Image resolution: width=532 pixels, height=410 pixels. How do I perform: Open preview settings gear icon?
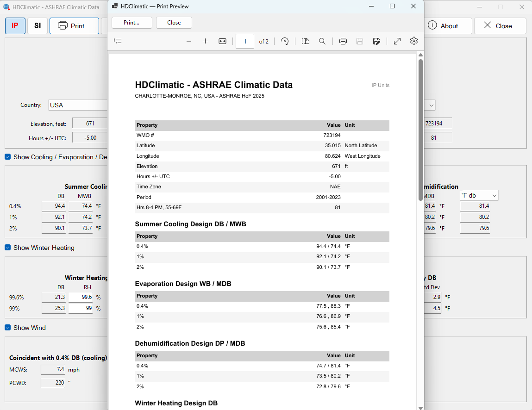point(413,41)
